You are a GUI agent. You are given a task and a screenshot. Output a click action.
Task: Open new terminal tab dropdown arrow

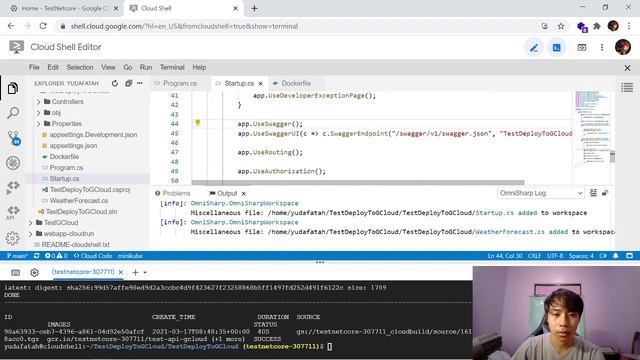[145, 273]
